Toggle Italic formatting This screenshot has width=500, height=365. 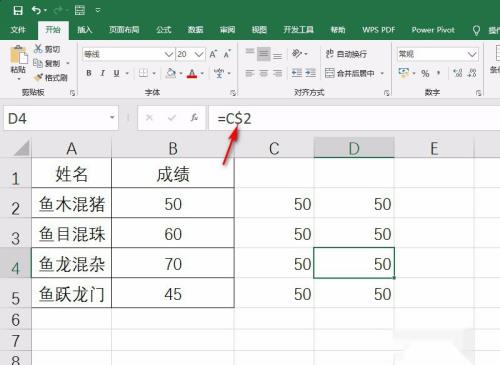coord(103,73)
